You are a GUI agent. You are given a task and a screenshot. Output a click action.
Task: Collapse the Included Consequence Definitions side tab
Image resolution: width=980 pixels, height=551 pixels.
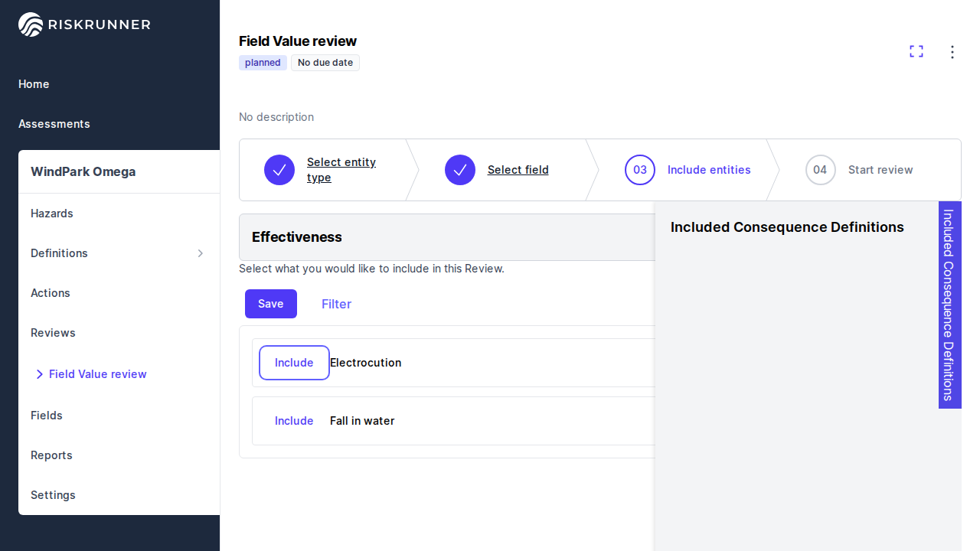(949, 305)
